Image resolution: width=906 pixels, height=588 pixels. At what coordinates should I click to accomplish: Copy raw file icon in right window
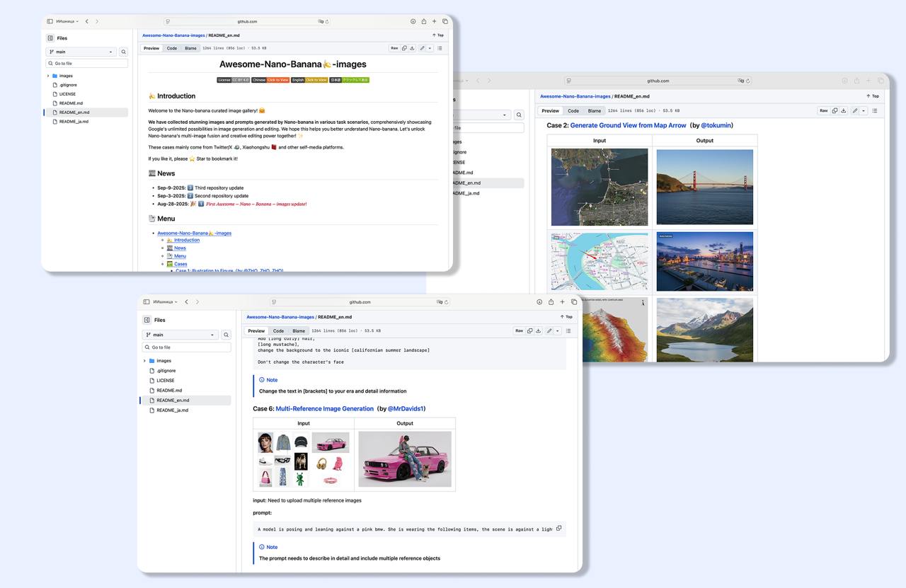835,110
